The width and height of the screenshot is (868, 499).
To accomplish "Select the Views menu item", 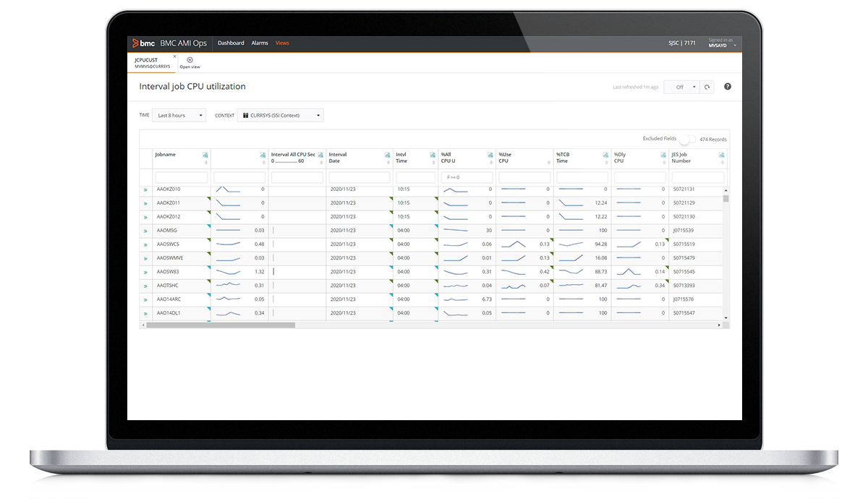I will tap(282, 43).
